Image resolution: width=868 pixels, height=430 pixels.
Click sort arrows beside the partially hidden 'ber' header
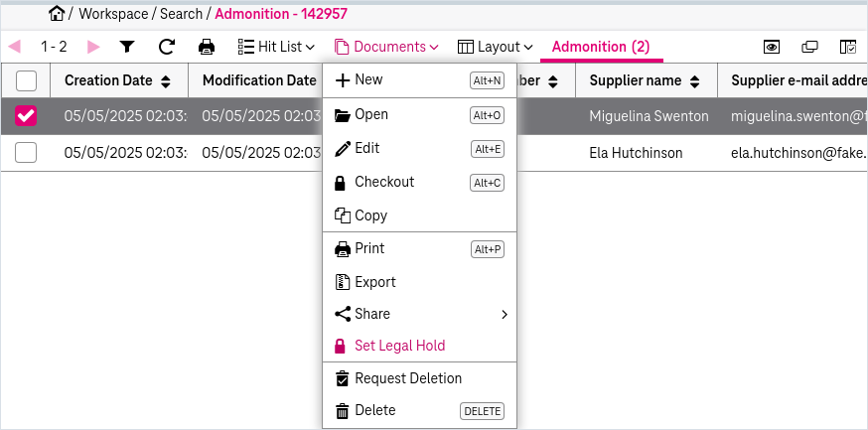point(552,81)
